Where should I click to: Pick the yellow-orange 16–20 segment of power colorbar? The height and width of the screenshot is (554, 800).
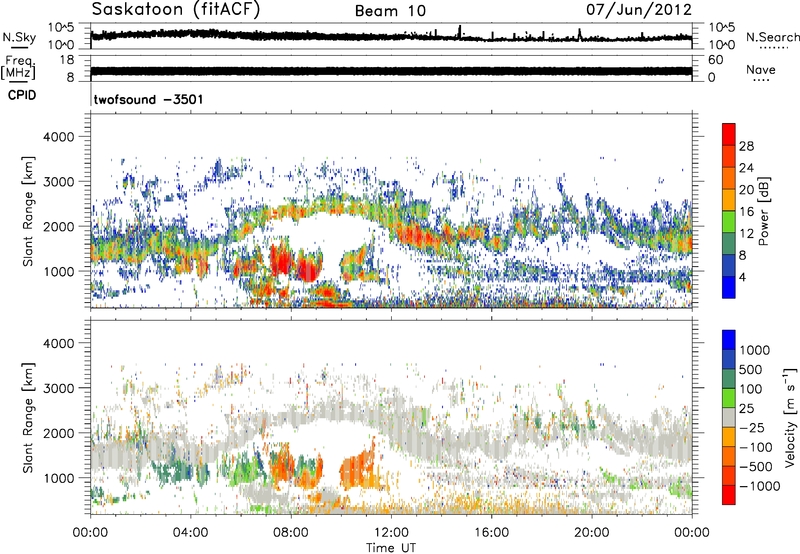pos(729,199)
